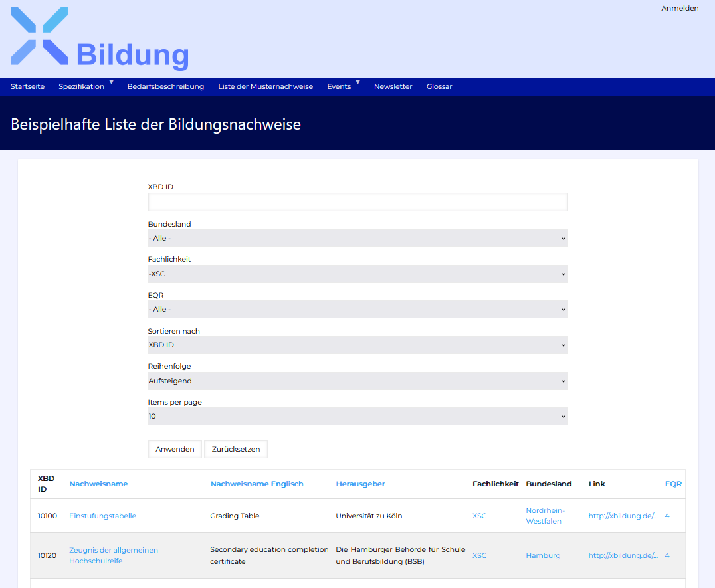Open the Einstufungstabelle entry
Image resolution: width=715 pixels, height=588 pixels.
click(x=102, y=515)
